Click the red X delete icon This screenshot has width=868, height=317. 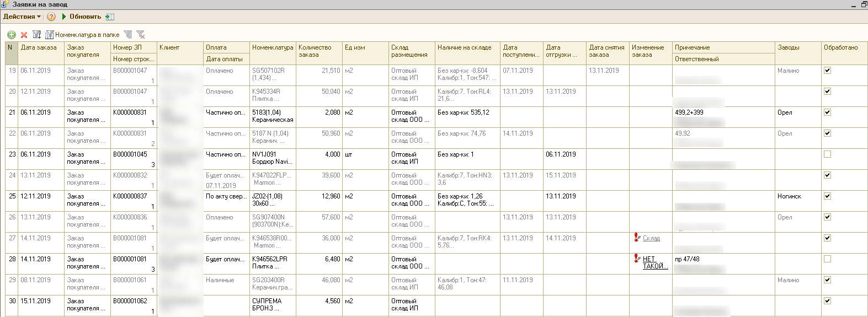click(x=24, y=35)
